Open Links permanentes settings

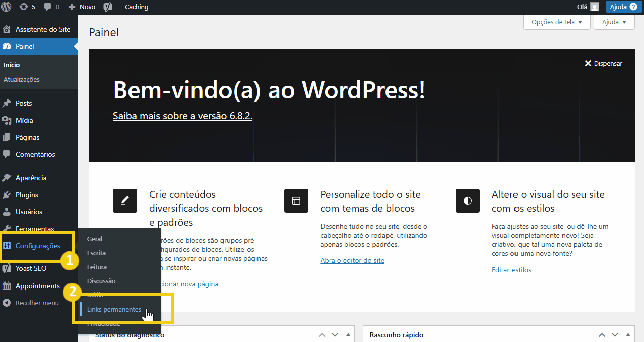114,310
